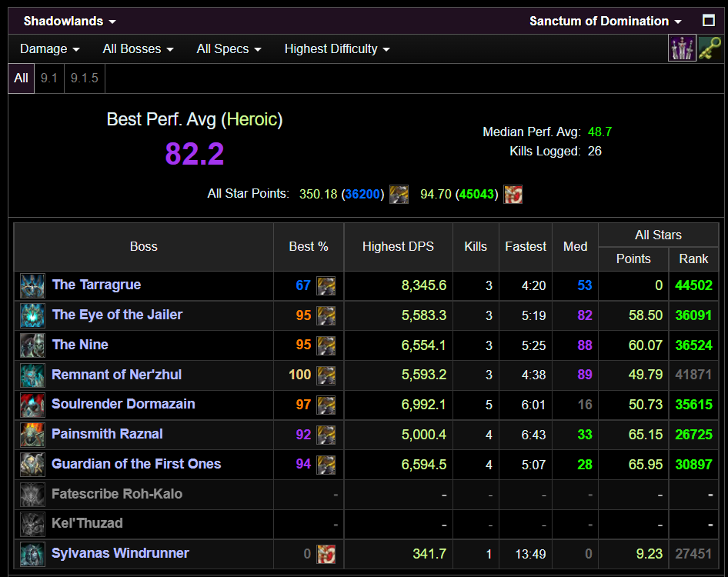Image resolution: width=728 pixels, height=577 pixels.
Task: Open the Soulrender Dormazain boss link
Action: tap(123, 404)
